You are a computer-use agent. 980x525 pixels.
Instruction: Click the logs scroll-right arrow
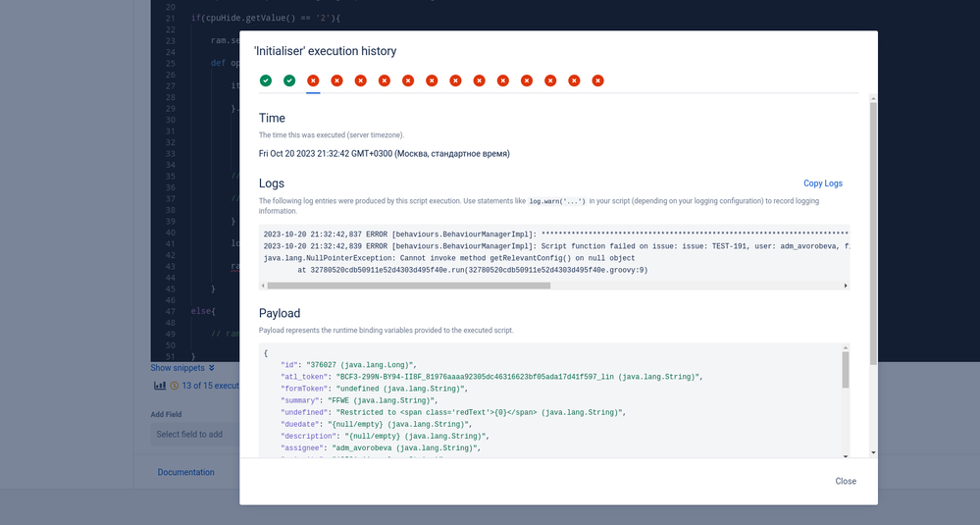(x=846, y=286)
